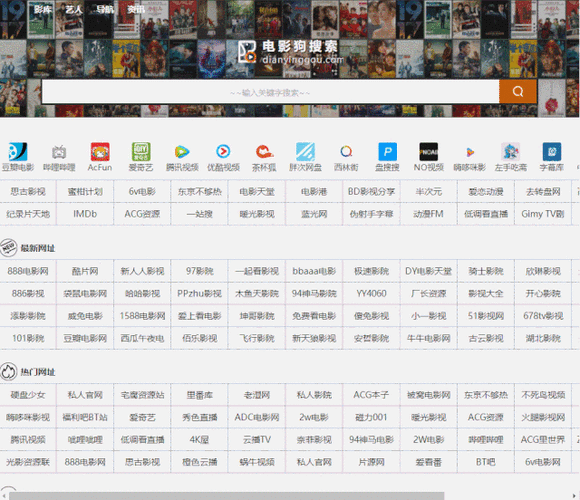
Task: Open the 蜗牛视频 link
Action: pyautogui.click(x=257, y=462)
